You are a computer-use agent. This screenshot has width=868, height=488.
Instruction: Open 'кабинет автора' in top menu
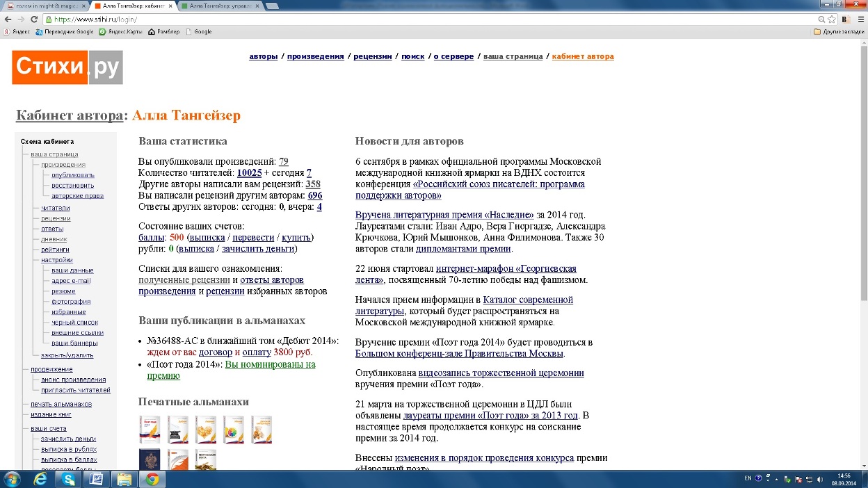(583, 56)
